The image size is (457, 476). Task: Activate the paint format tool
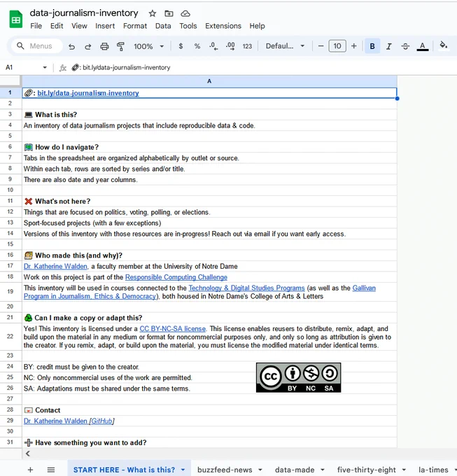tap(121, 46)
